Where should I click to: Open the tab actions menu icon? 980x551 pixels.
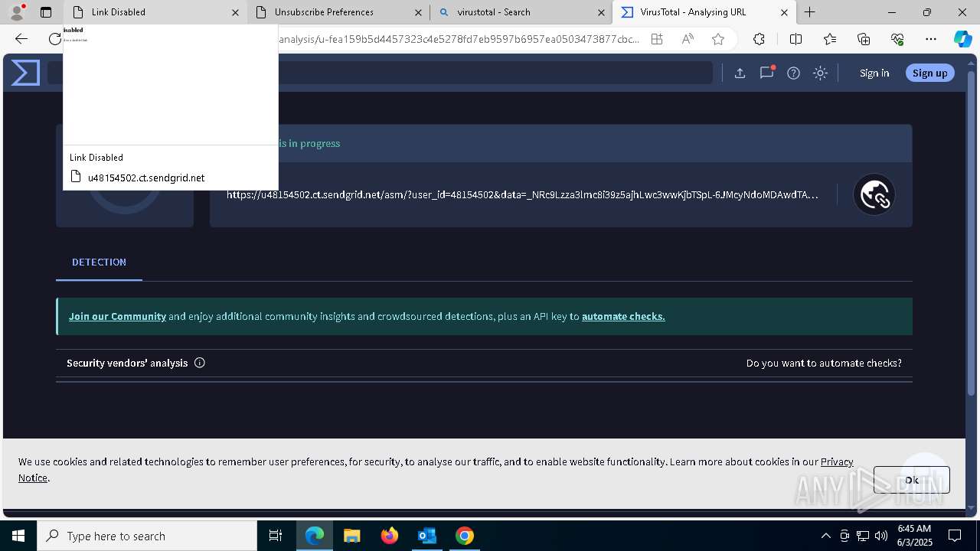coord(46,12)
